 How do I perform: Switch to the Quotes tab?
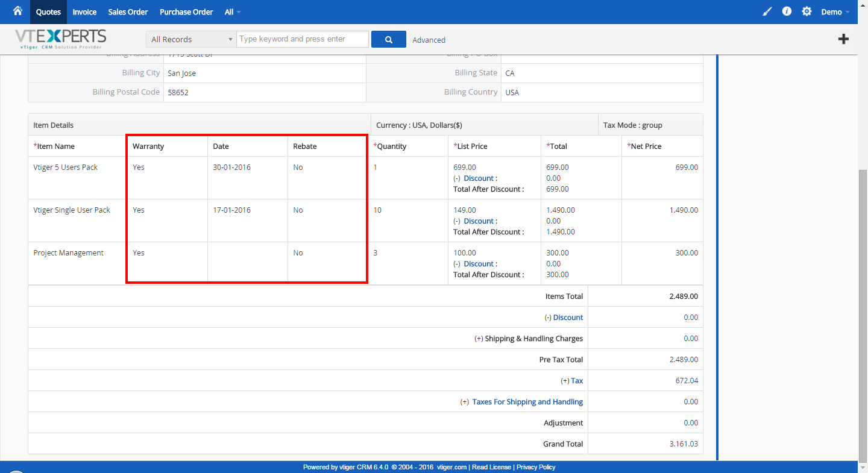(48, 12)
